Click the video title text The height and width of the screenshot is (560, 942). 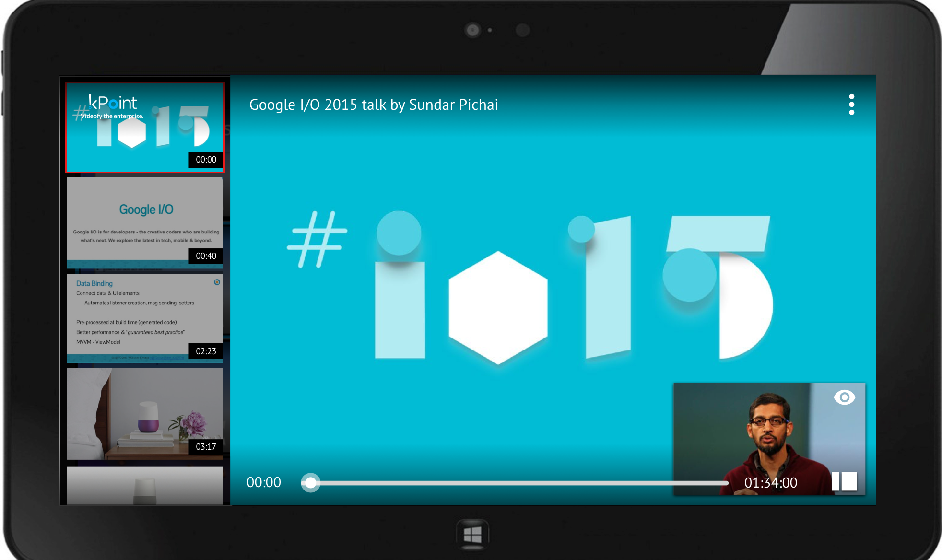click(374, 105)
